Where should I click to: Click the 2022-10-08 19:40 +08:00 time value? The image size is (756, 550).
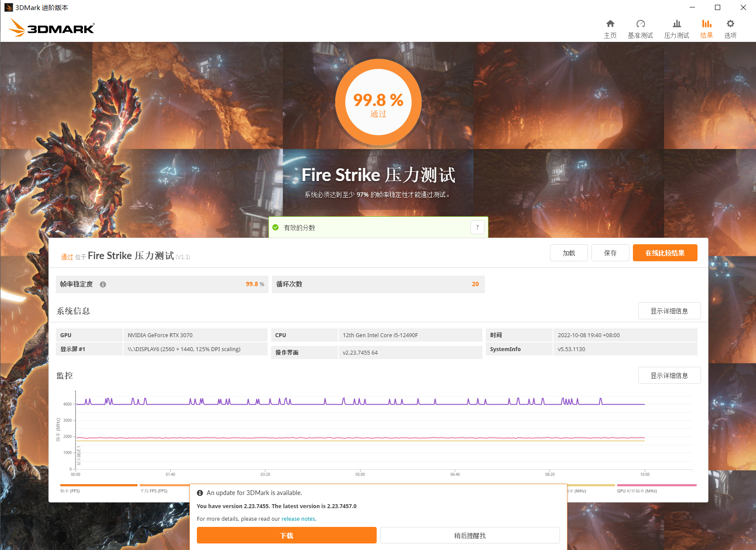589,335
